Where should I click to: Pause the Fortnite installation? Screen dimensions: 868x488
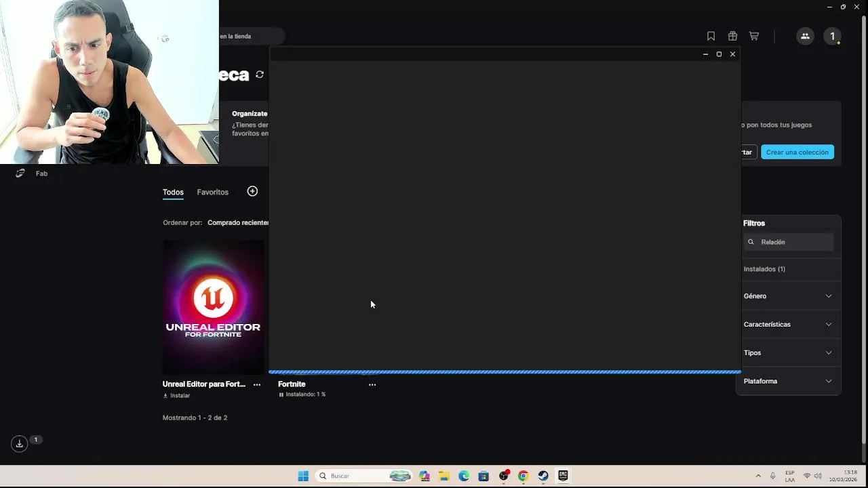point(281,394)
